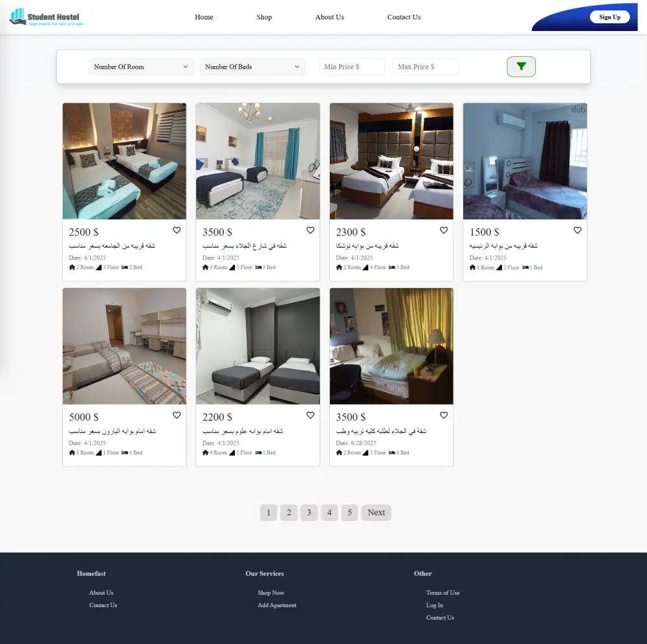Image resolution: width=647 pixels, height=644 pixels.
Task: Go to pagination page 3
Action: point(309,512)
